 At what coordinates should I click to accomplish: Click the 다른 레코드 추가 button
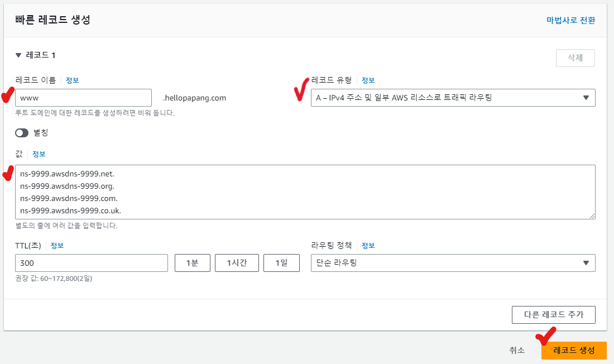click(x=553, y=315)
